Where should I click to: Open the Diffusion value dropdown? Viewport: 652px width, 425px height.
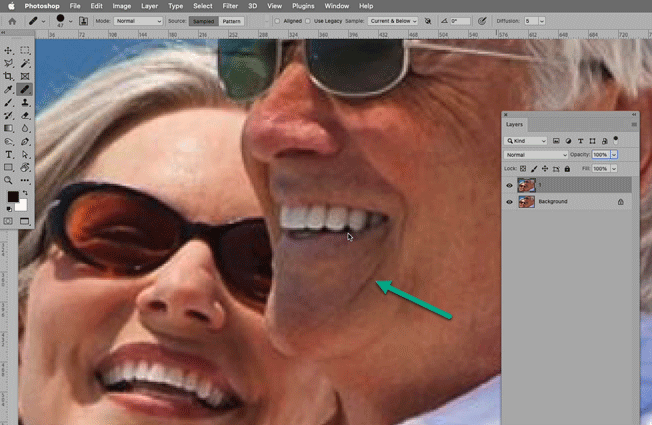pyautogui.click(x=542, y=21)
